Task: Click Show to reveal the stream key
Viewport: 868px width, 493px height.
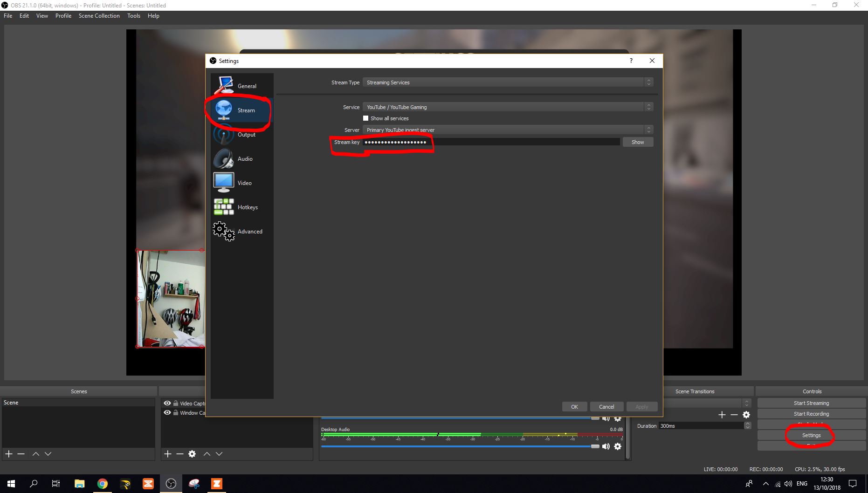Action: (638, 142)
